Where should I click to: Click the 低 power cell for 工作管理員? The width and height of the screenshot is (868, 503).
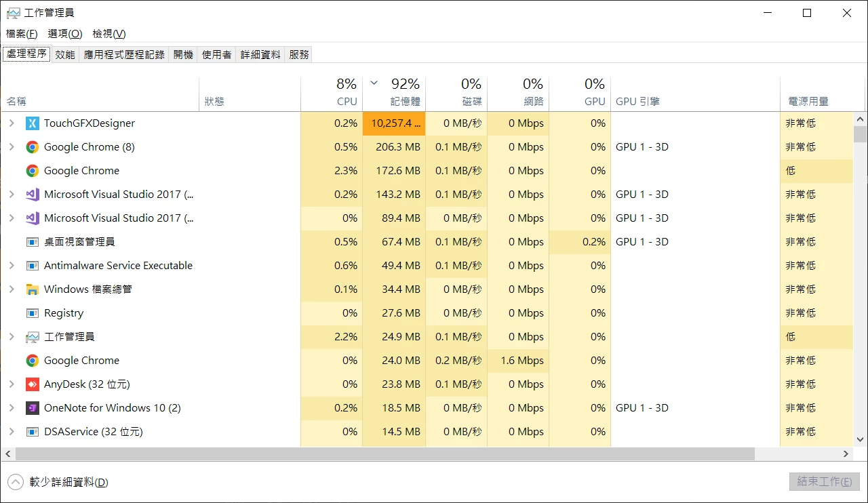(816, 337)
